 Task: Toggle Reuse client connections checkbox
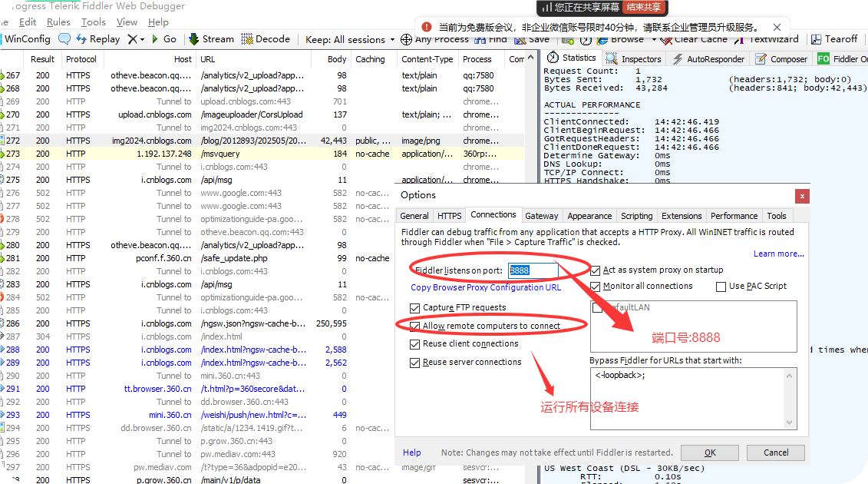click(x=414, y=344)
